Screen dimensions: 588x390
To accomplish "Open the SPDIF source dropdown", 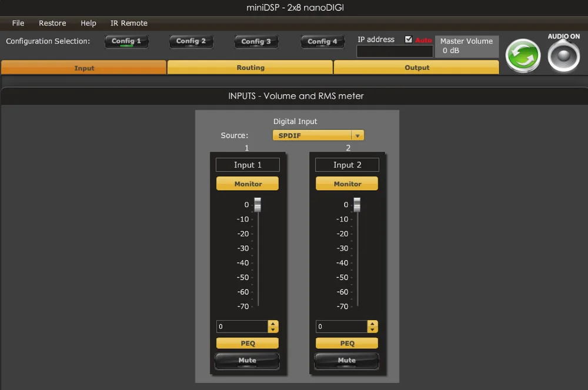I will click(x=318, y=135).
